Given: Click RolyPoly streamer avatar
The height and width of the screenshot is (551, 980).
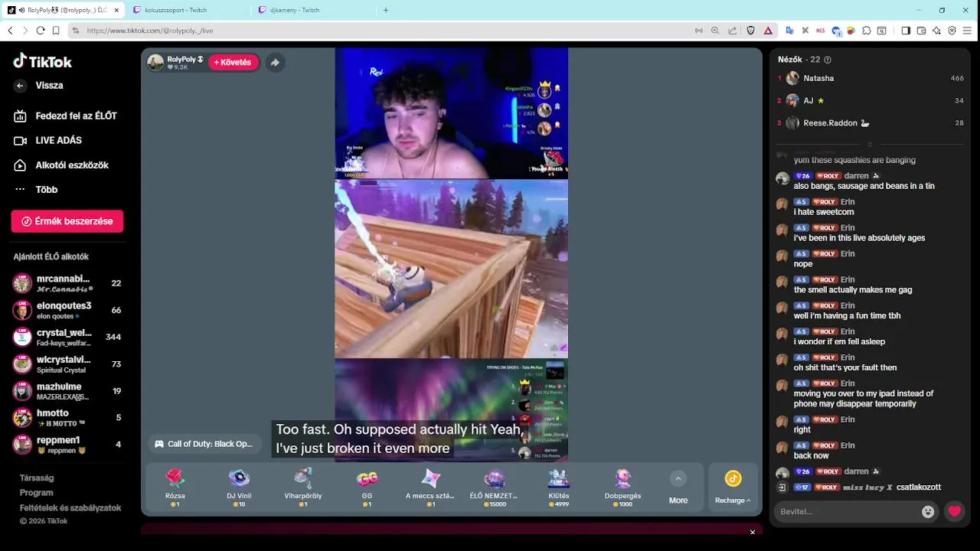Looking at the screenshot, I should point(155,63).
